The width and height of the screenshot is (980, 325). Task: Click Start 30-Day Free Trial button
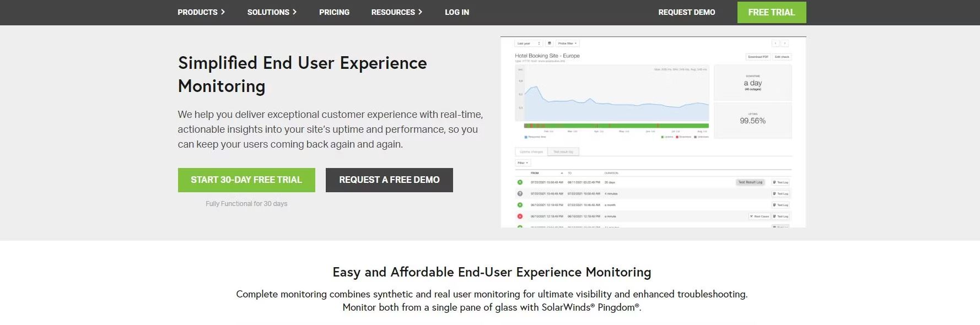point(246,180)
